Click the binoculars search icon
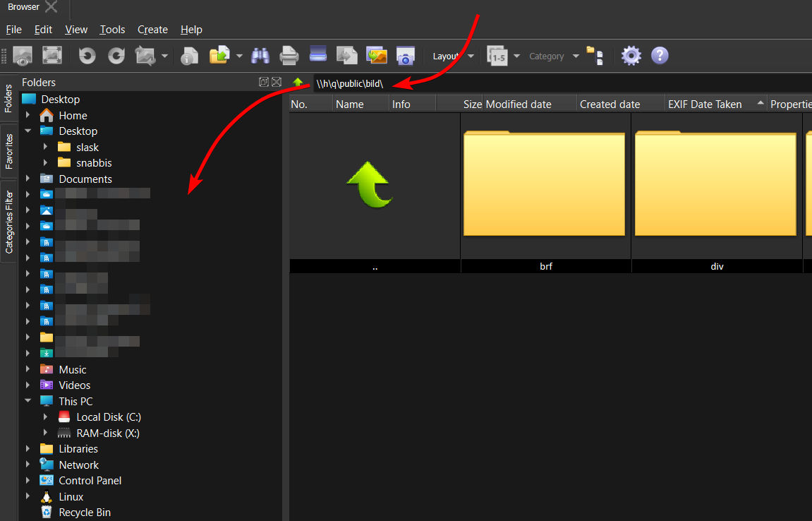 (x=261, y=56)
